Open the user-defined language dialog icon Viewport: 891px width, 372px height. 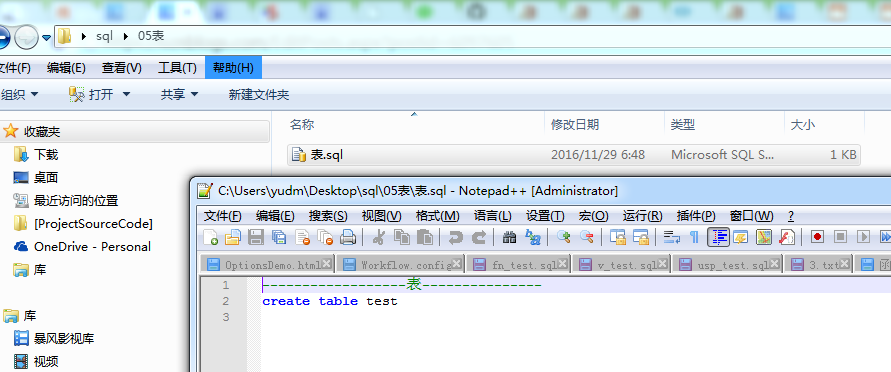click(x=740, y=237)
